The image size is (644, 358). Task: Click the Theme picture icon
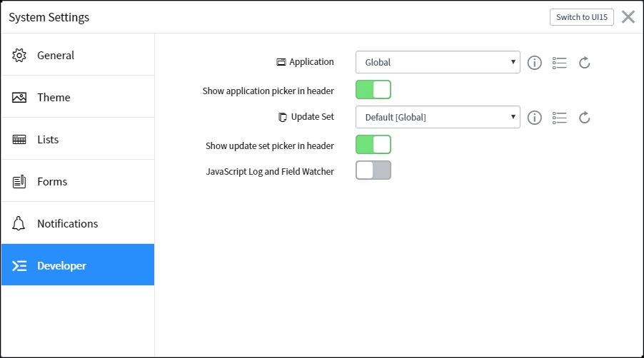pos(19,98)
